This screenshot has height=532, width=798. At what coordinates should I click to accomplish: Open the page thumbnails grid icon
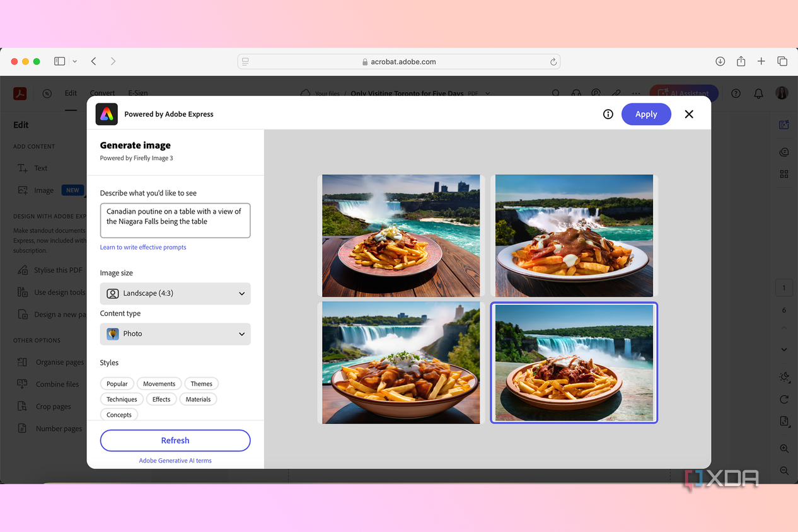tap(784, 174)
